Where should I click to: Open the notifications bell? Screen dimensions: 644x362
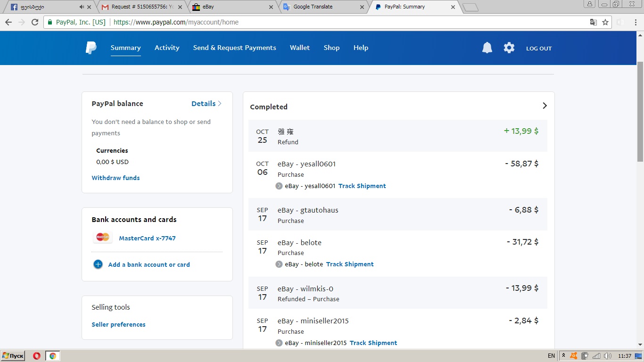tap(487, 48)
